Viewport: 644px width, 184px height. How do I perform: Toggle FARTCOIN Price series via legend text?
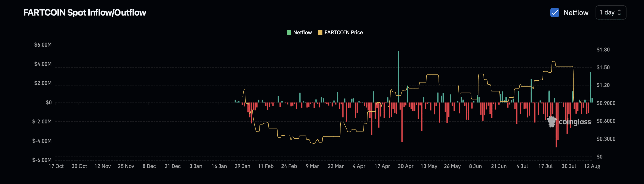click(343, 33)
